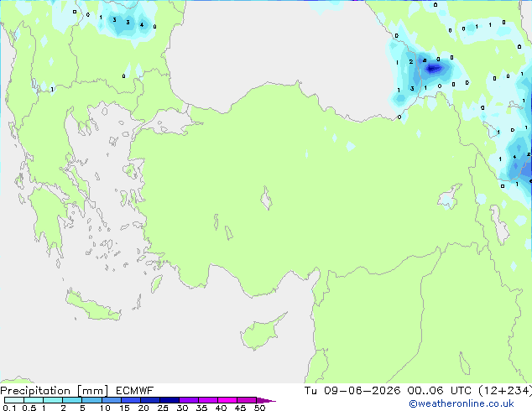Click the legend value label 25
The height and width of the screenshot is (411, 532).
[163, 408]
